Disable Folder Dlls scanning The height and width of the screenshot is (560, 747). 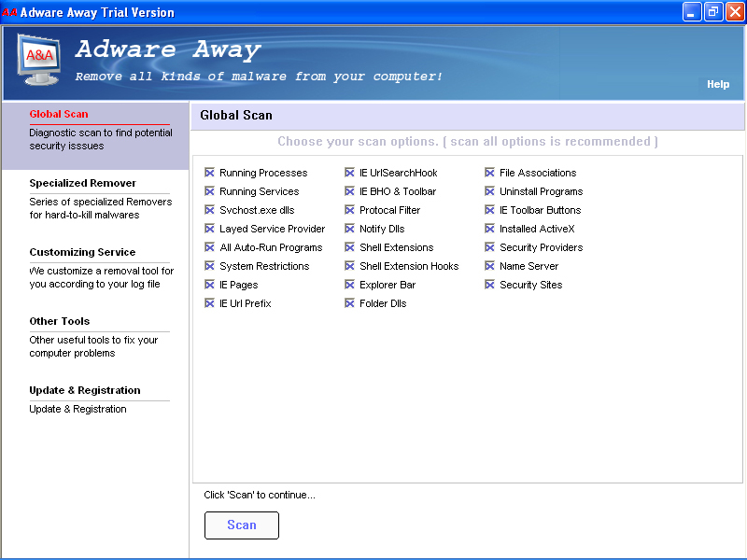[x=349, y=302]
